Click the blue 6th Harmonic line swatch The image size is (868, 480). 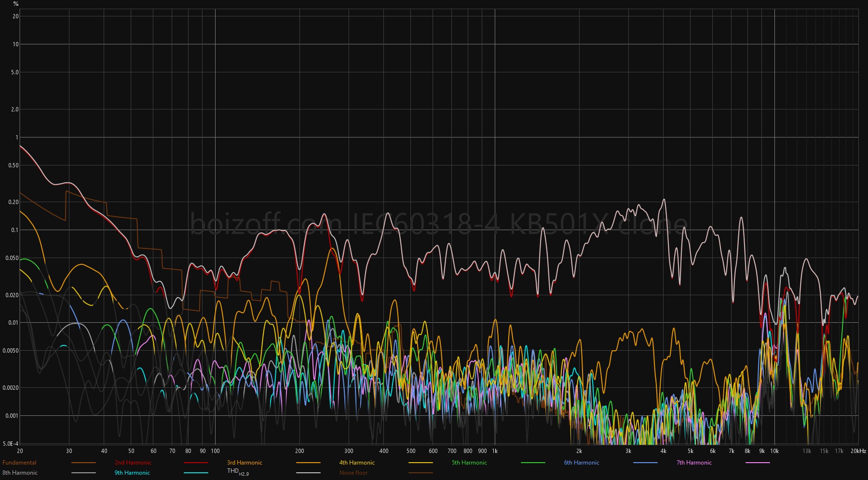tap(645, 463)
